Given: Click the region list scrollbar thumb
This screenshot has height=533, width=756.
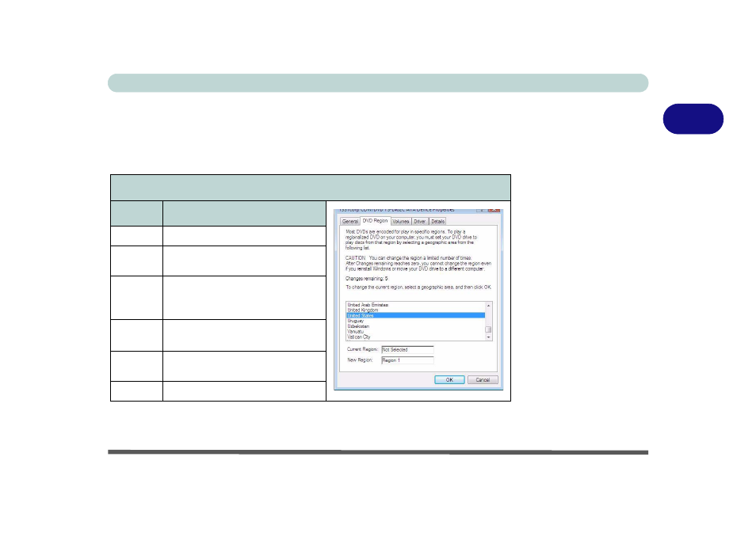Looking at the screenshot, I should tap(488, 329).
